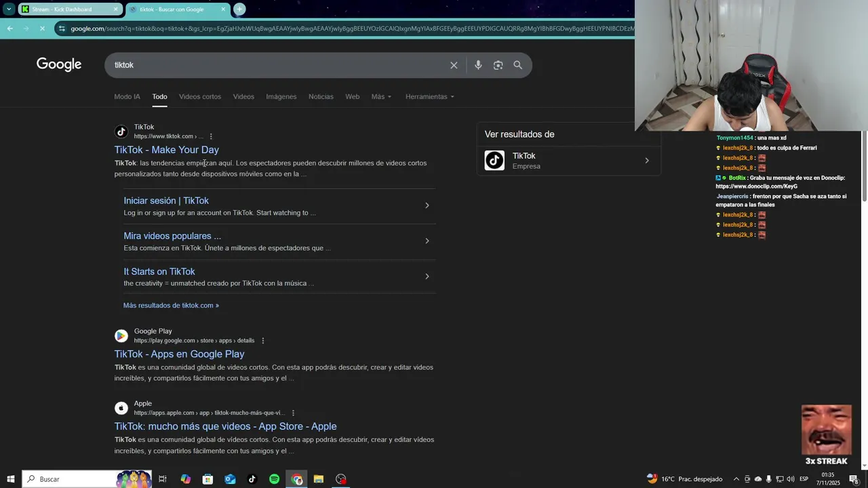868x488 pixels.
Task: Launch Copilot from the taskbar
Action: 186,479
